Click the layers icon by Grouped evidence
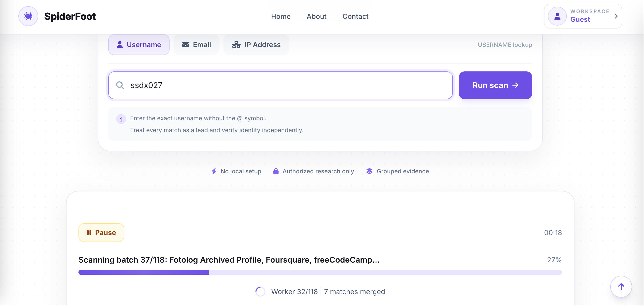 (x=369, y=171)
